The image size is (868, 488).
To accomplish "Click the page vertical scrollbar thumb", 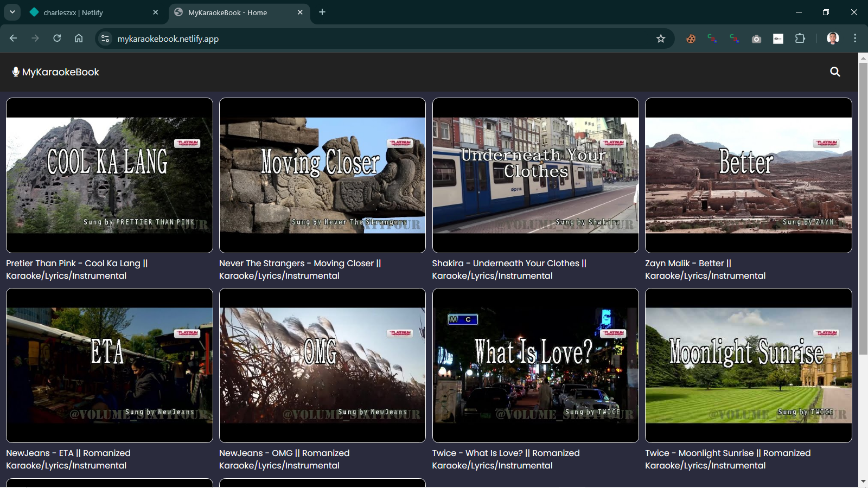I will click(x=863, y=209).
